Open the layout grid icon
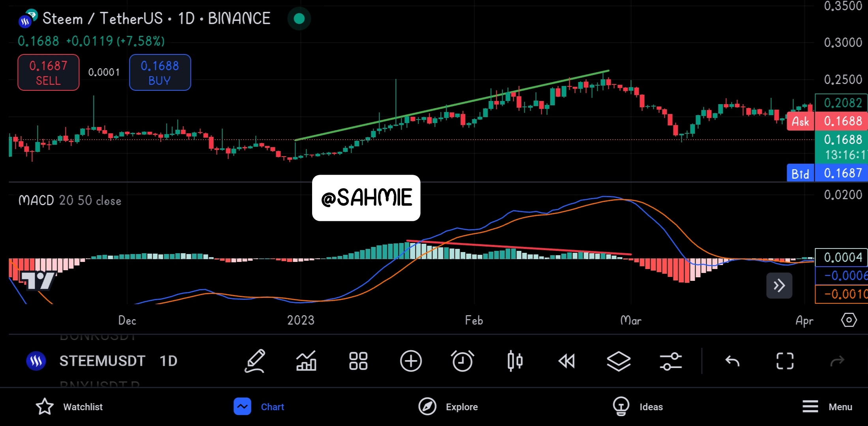The width and height of the screenshot is (868, 426). point(358,361)
